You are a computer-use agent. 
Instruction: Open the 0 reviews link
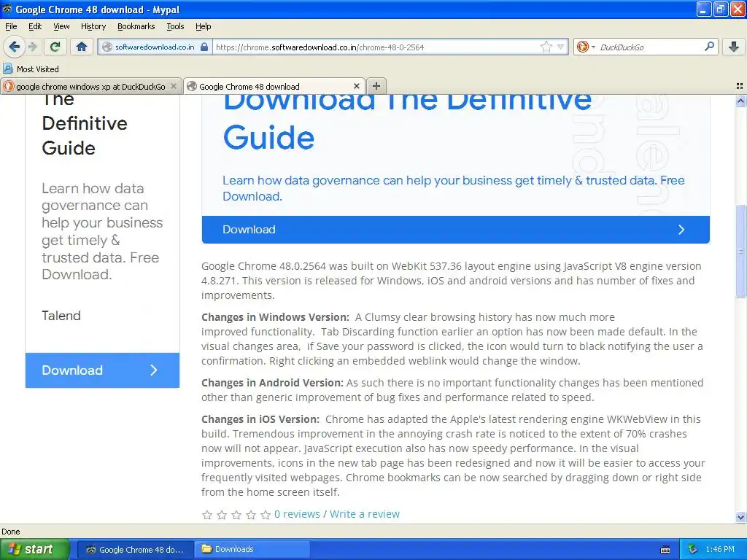[x=297, y=514]
